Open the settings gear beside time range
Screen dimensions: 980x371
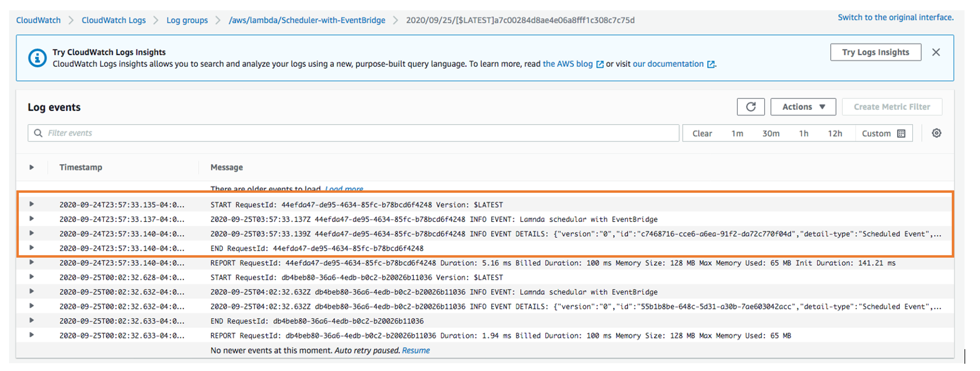coord(937,133)
